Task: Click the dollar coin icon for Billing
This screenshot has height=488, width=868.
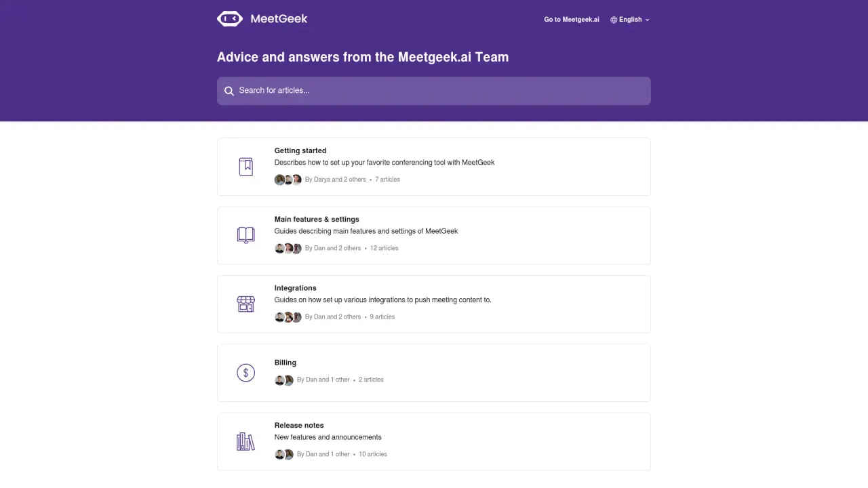Action: (x=245, y=372)
